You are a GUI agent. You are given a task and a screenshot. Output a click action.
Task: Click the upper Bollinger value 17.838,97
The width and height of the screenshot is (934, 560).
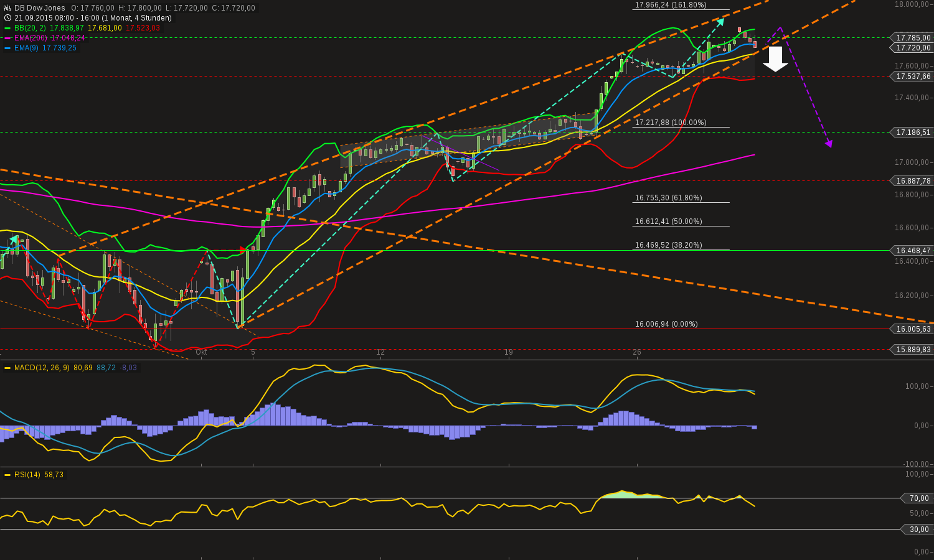[x=67, y=28]
